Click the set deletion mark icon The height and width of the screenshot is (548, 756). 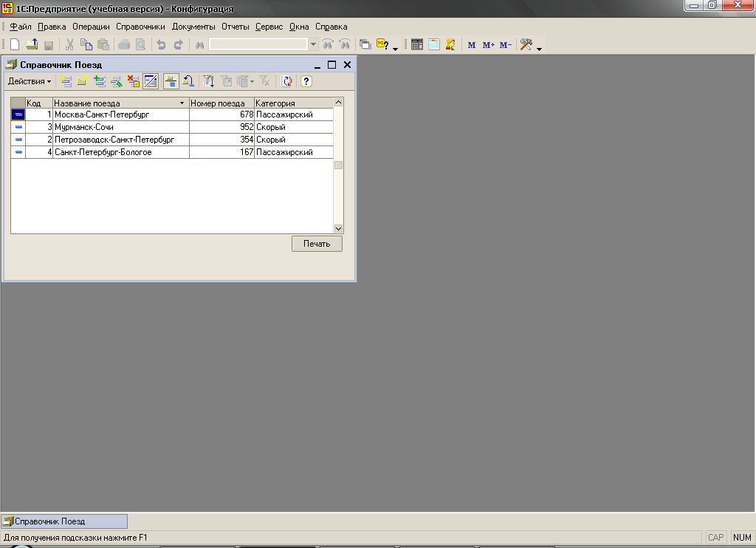click(x=134, y=81)
